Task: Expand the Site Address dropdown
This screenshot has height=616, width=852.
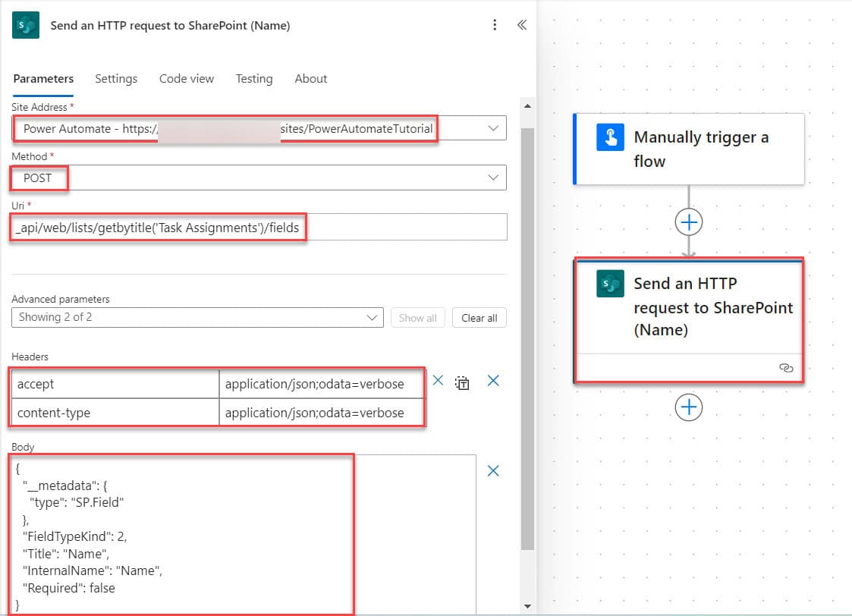Action: pyautogui.click(x=493, y=128)
